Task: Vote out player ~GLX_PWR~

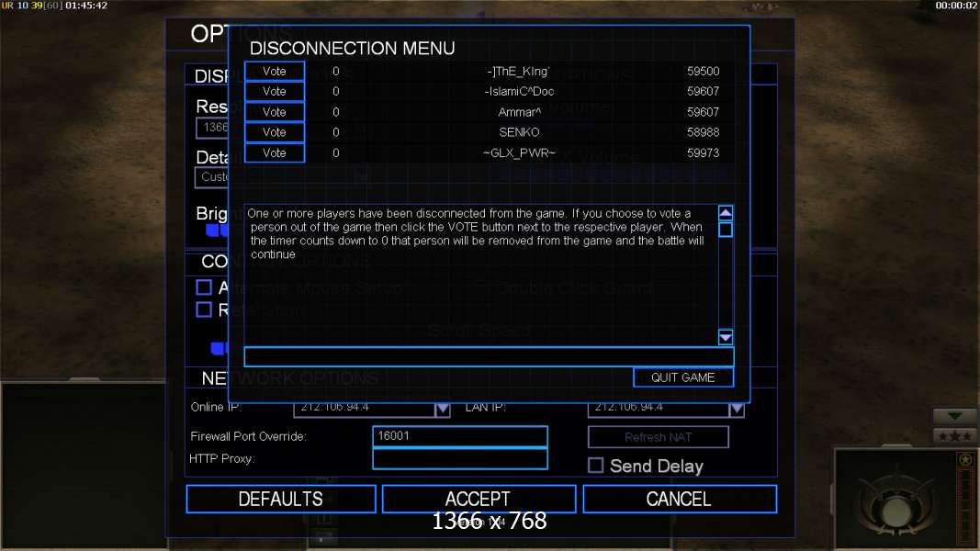Action: pos(275,153)
